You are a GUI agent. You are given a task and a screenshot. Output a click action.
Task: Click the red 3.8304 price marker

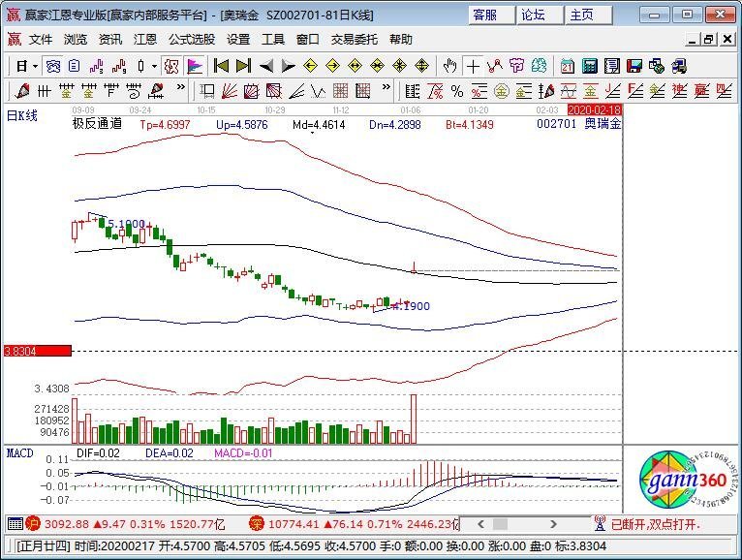(x=38, y=352)
